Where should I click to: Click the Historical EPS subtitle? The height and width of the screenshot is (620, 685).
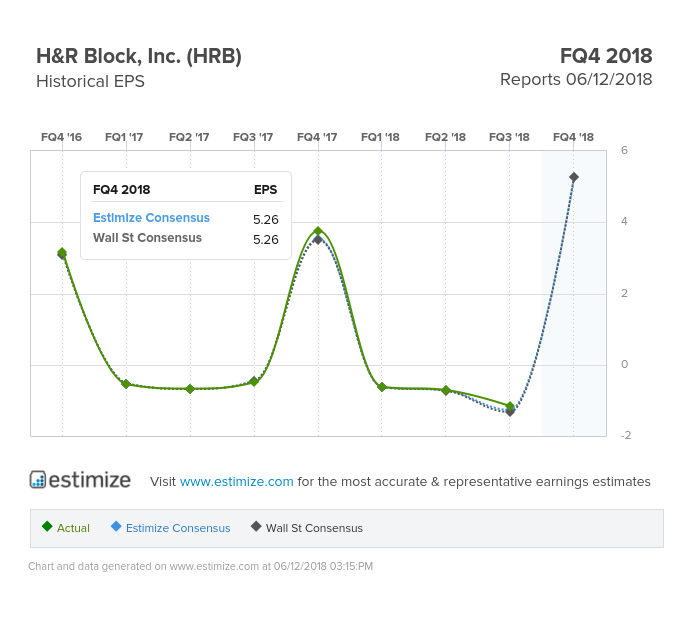(90, 81)
